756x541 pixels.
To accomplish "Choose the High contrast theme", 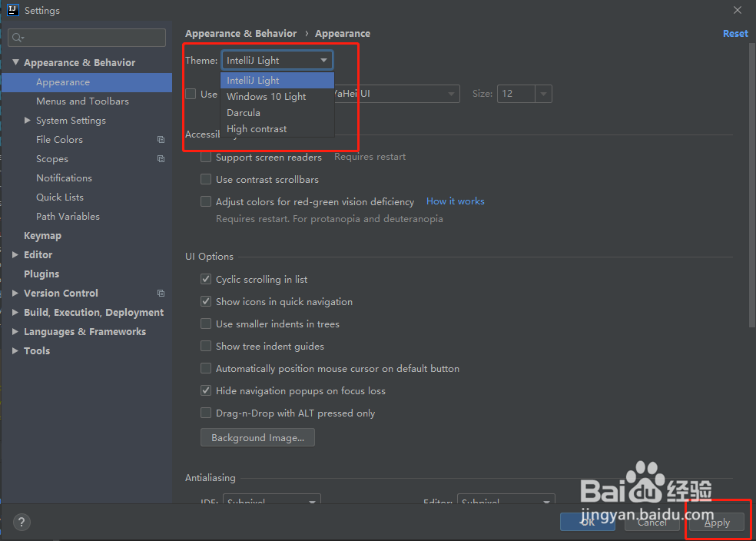I will click(277, 129).
